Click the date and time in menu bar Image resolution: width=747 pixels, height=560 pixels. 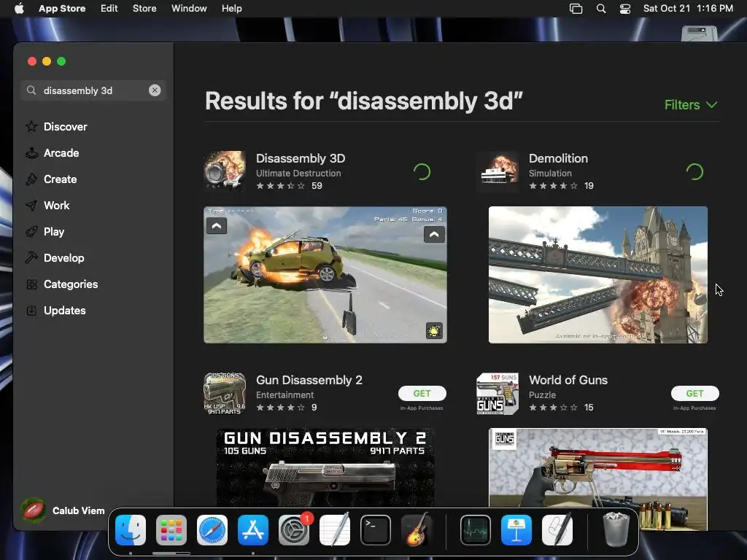coord(688,8)
